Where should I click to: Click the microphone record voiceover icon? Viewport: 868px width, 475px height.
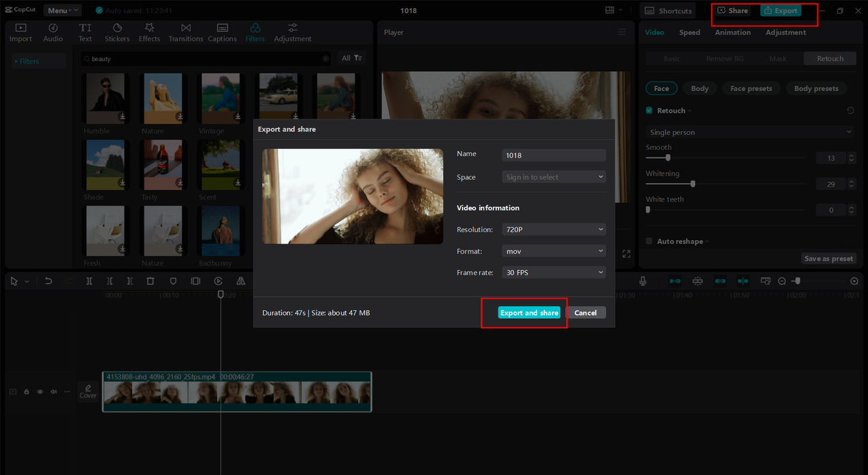[x=643, y=281]
